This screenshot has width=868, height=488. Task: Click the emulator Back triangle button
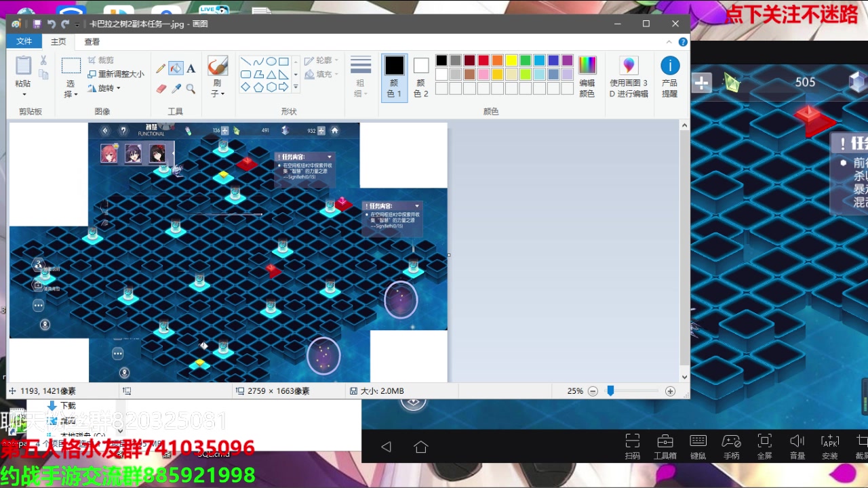(386, 447)
